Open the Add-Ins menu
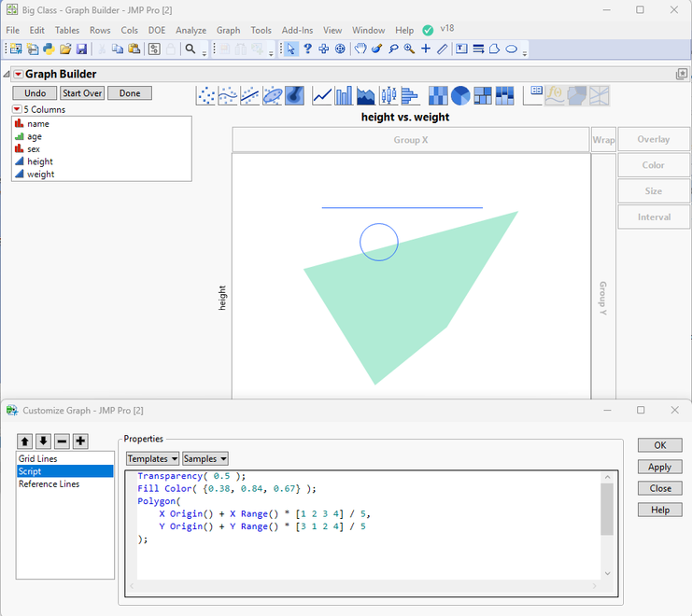The height and width of the screenshot is (616, 692). tap(297, 30)
